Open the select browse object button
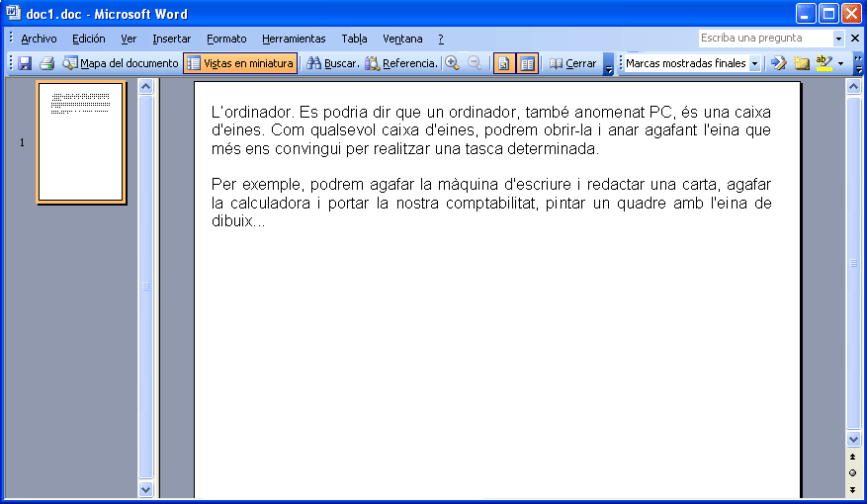The height and width of the screenshot is (504, 867). point(853,472)
